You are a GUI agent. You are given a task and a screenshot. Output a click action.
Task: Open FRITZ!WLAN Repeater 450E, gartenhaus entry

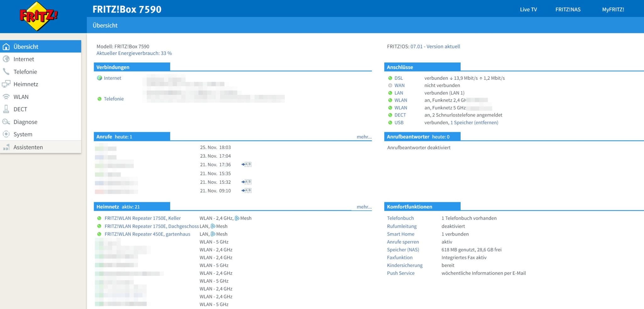pos(147,234)
